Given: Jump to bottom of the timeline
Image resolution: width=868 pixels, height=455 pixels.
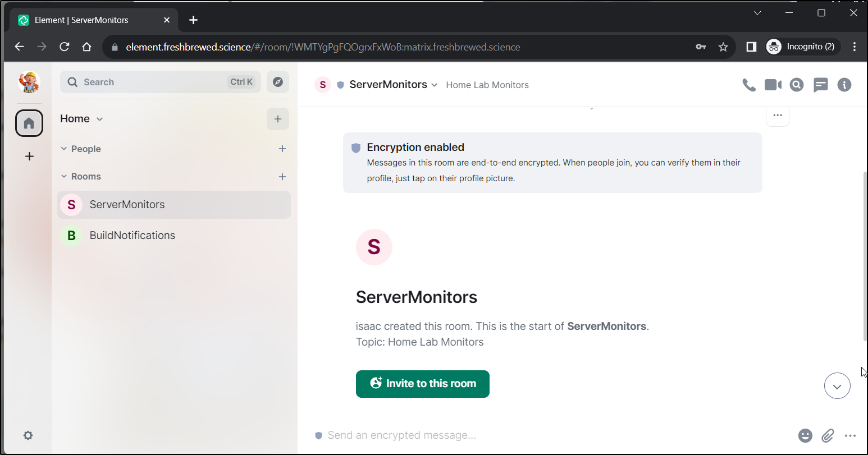Looking at the screenshot, I should click(837, 386).
